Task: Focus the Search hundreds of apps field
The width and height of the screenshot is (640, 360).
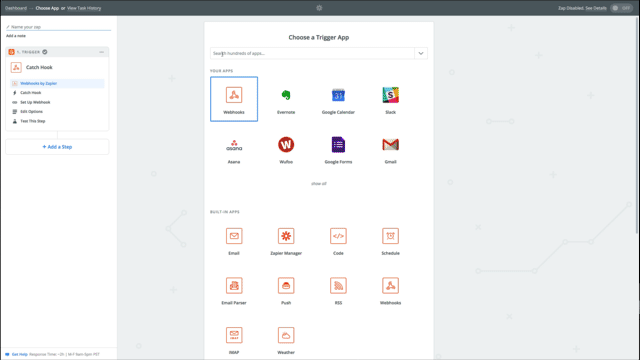Action: [312, 53]
